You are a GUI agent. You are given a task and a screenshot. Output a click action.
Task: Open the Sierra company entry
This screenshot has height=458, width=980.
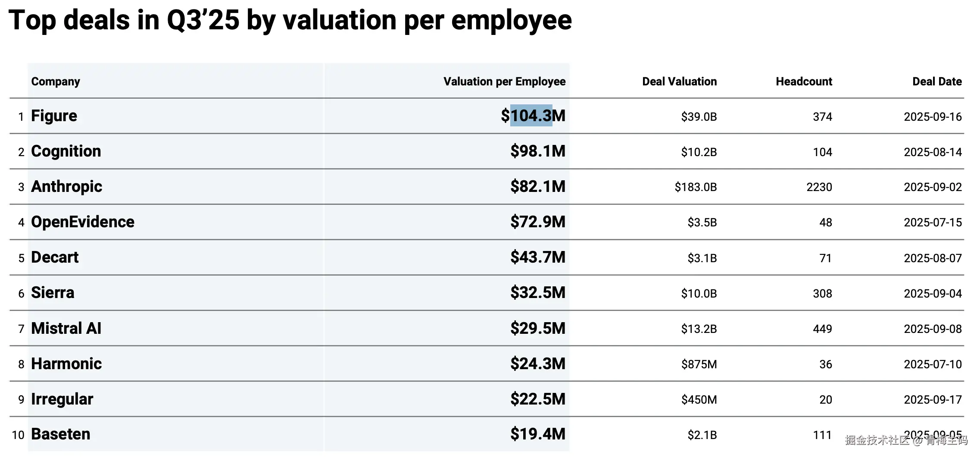(53, 293)
